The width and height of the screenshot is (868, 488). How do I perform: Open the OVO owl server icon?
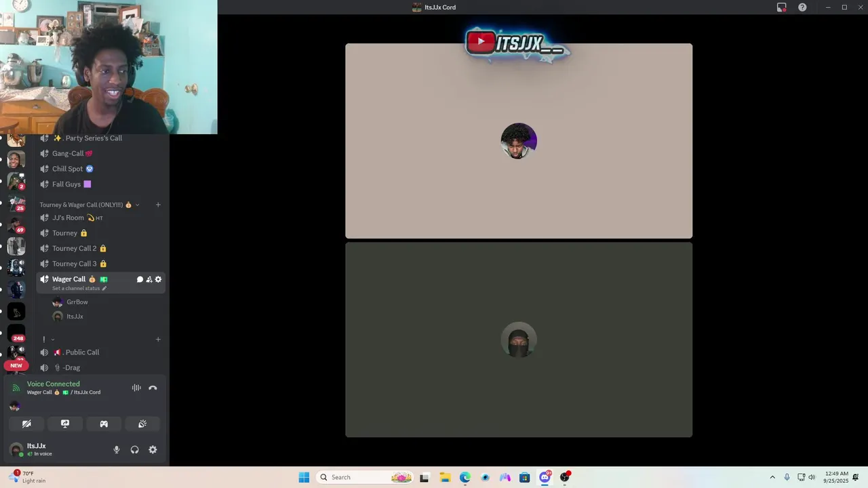tap(16, 311)
